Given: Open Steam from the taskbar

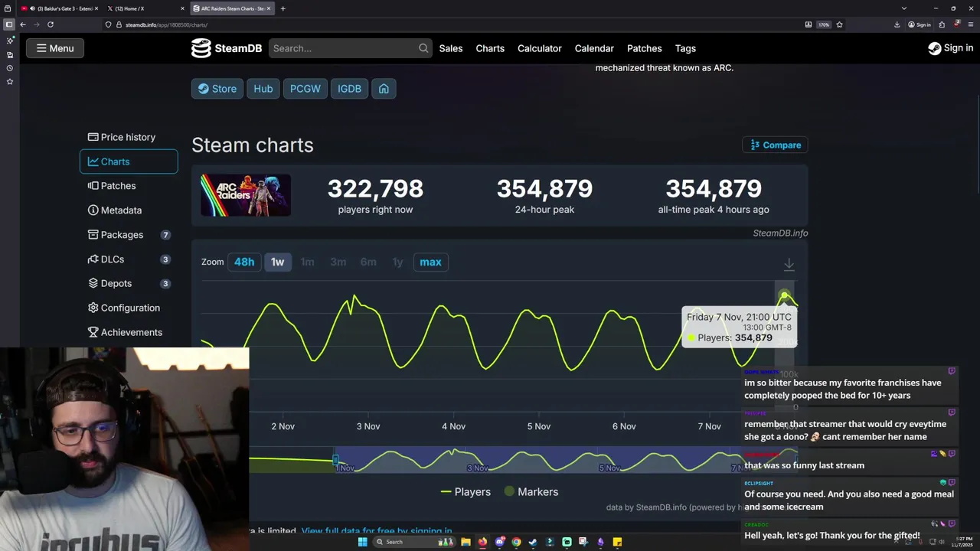Looking at the screenshot, I should tap(533, 542).
